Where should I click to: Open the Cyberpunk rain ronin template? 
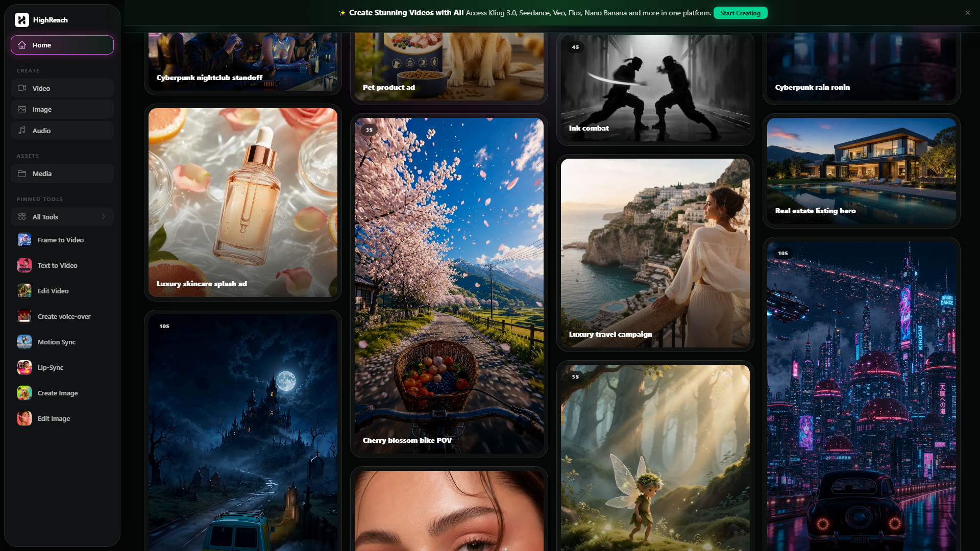point(862,66)
